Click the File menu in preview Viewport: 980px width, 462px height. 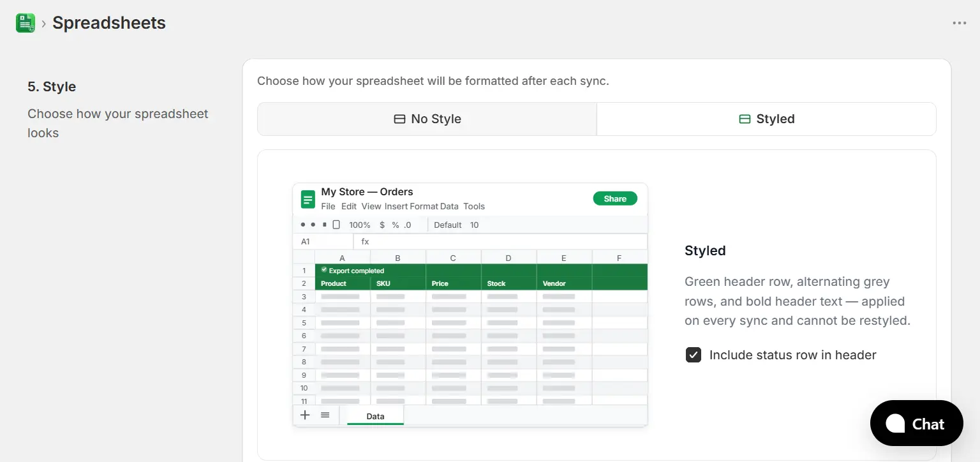pyautogui.click(x=328, y=206)
